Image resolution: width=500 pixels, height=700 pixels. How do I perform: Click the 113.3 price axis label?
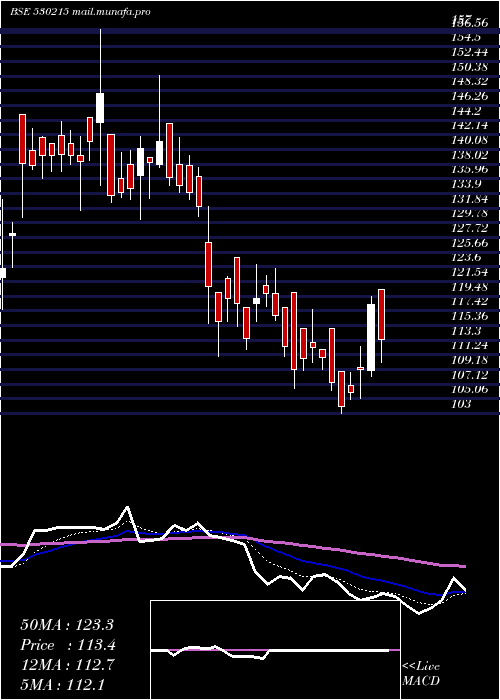pos(465,331)
